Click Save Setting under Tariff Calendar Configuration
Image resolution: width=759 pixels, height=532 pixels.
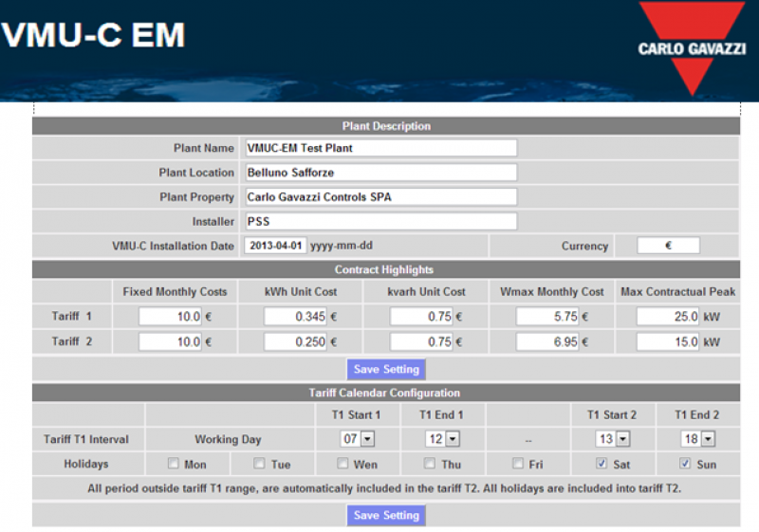point(386,515)
